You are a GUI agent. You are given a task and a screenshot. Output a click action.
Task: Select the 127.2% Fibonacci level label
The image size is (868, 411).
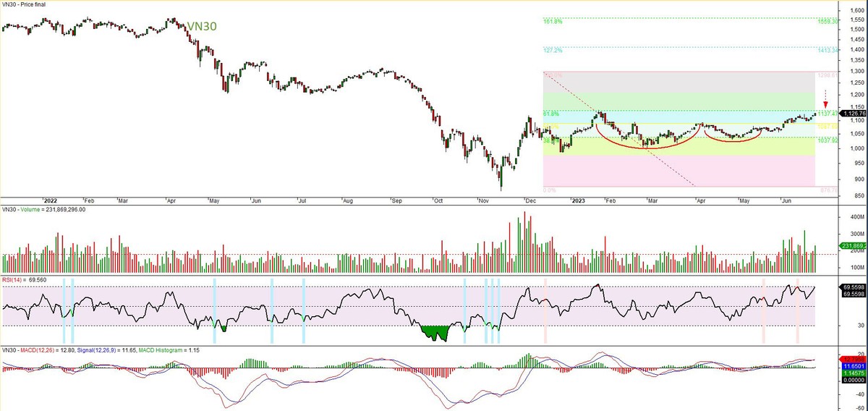click(x=552, y=51)
